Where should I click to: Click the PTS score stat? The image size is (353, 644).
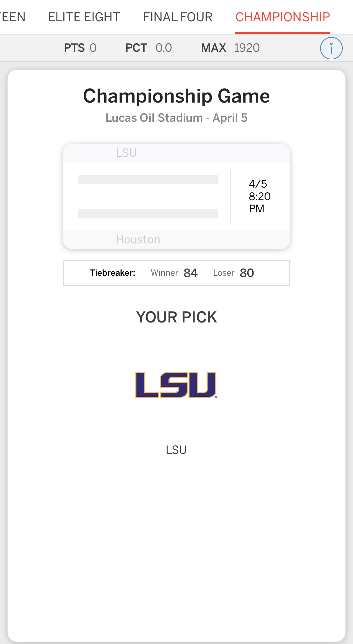click(80, 48)
